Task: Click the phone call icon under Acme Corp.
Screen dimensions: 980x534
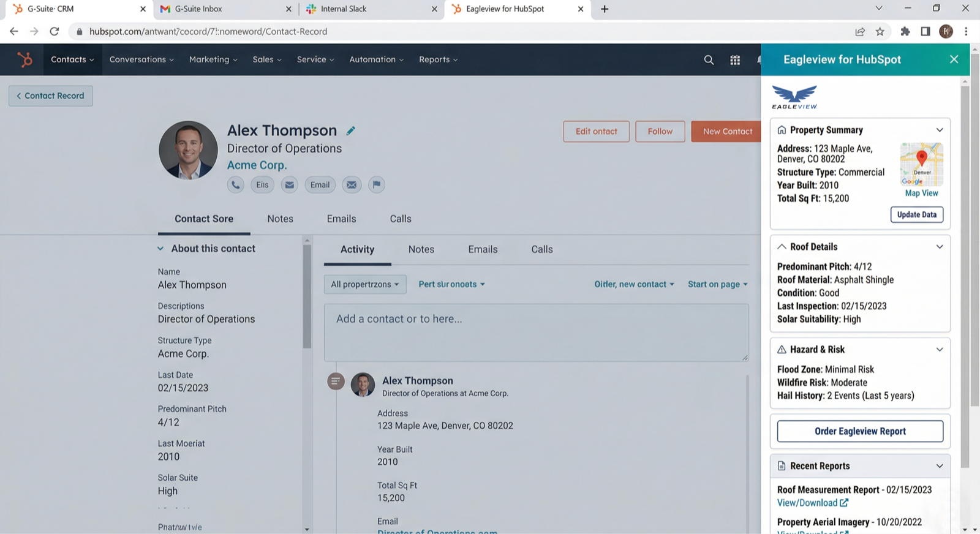Action: [x=236, y=184]
